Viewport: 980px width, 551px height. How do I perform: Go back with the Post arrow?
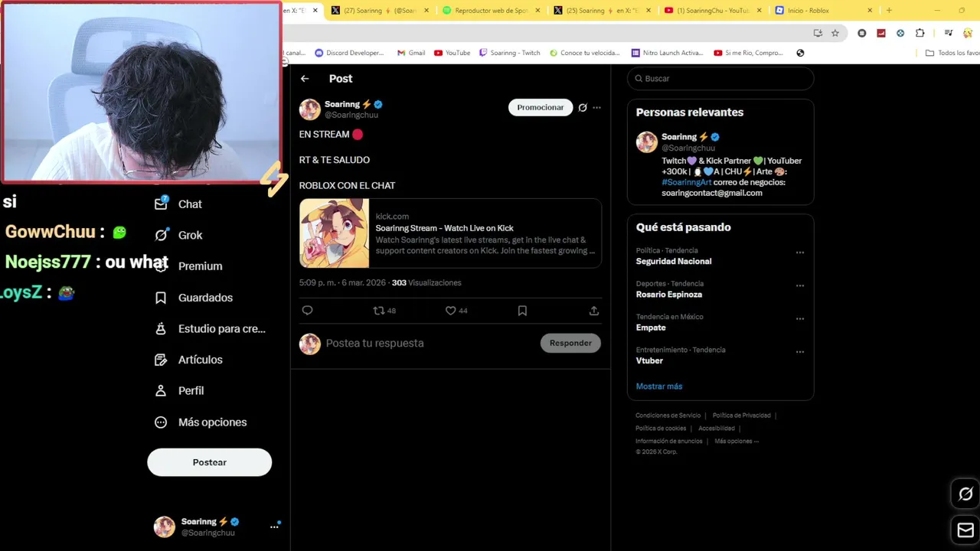[x=305, y=79]
